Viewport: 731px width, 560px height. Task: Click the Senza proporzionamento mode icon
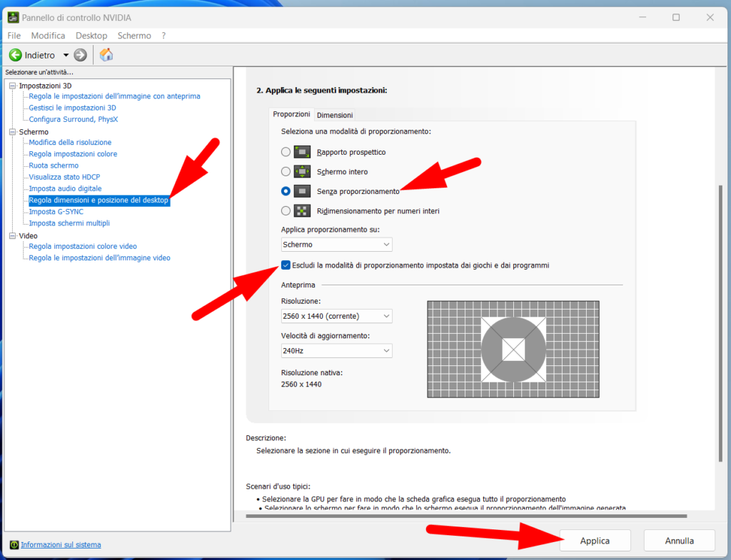[302, 191]
